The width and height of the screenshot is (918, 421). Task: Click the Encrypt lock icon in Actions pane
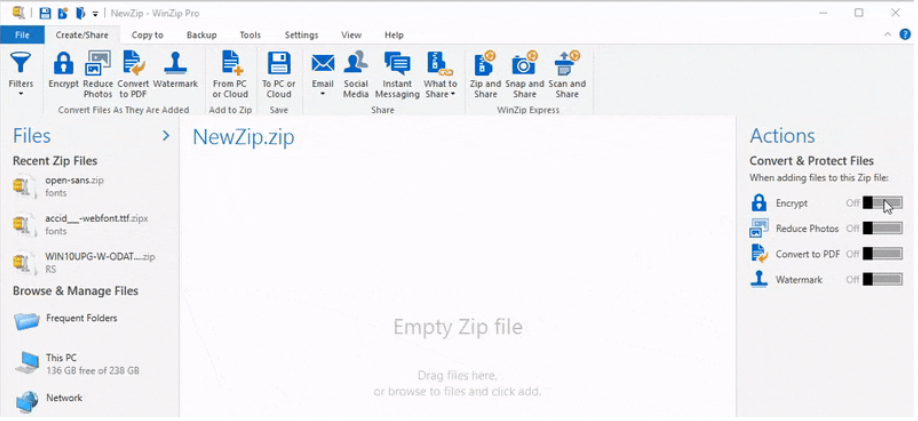click(x=759, y=203)
